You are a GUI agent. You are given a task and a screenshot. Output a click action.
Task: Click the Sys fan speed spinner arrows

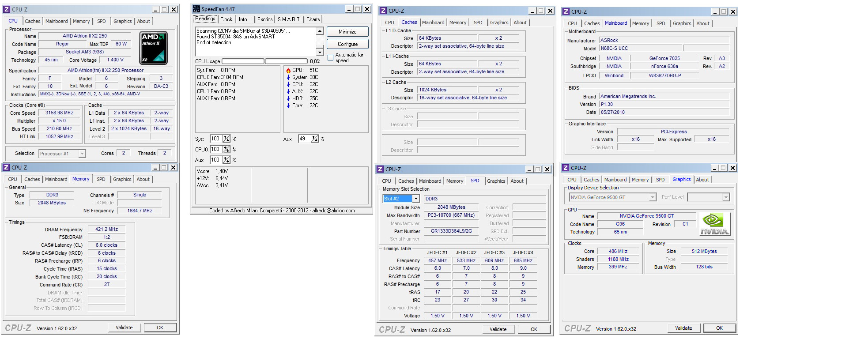[226, 139]
